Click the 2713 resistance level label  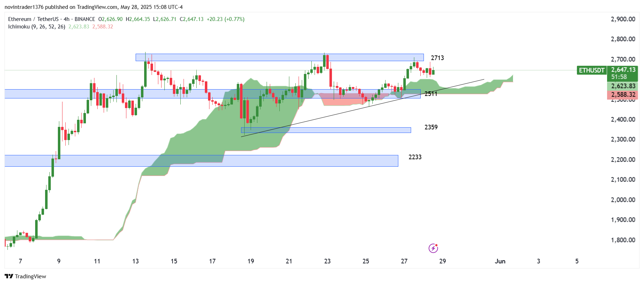point(437,58)
